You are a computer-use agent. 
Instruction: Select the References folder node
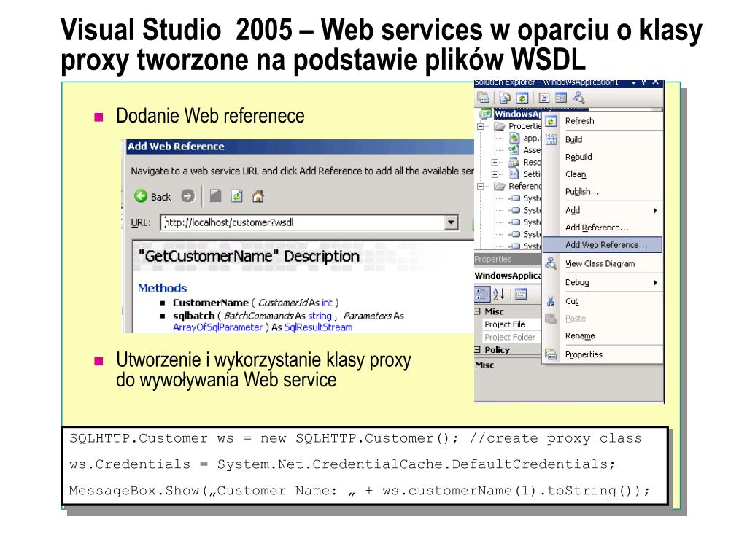click(525, 186)
